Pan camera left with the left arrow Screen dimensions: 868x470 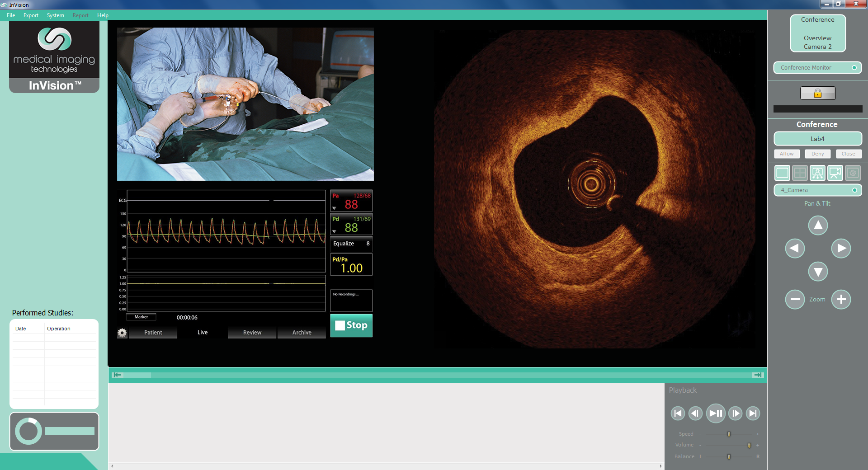(795, 249)
